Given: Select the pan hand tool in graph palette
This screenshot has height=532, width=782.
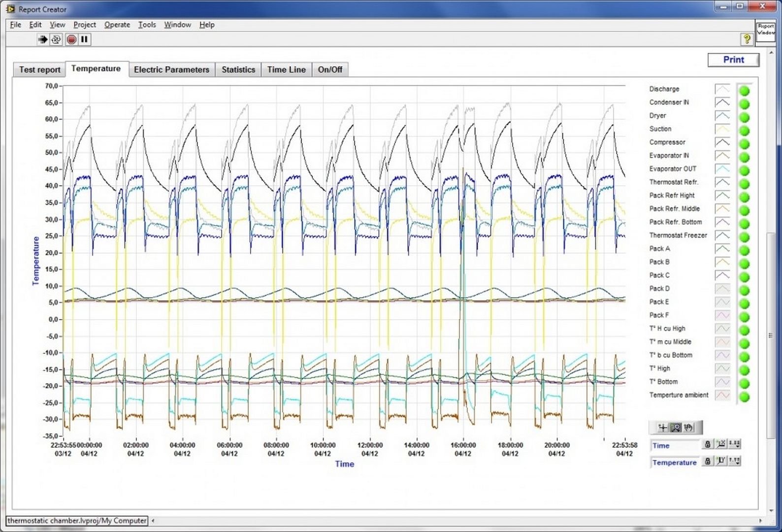Looking at the screenshot, I should tap(688, 428).
